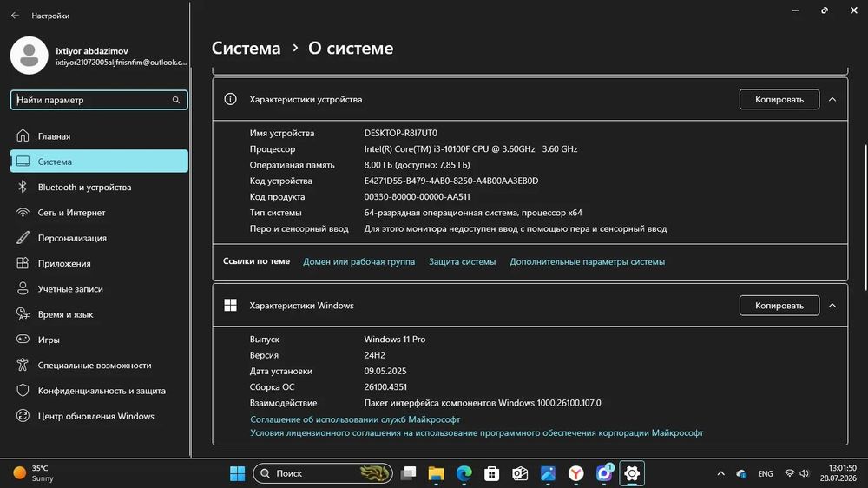The width and height of the screenshot is (868, 488).
Task: Select the 8,00 ГБ memory value
Action: [417, 165]
